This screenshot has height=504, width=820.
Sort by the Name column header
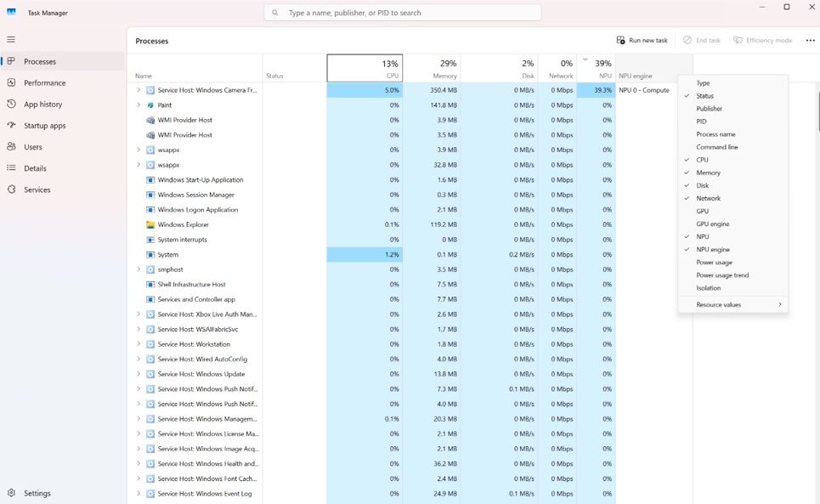click(195, 68)
